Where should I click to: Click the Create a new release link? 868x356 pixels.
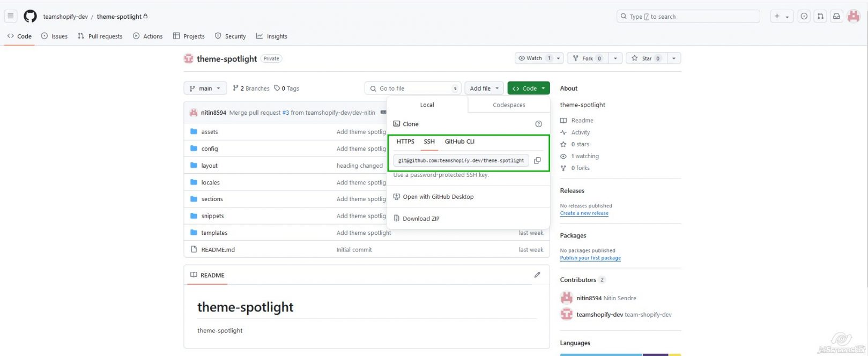click(x=584, y=213)
